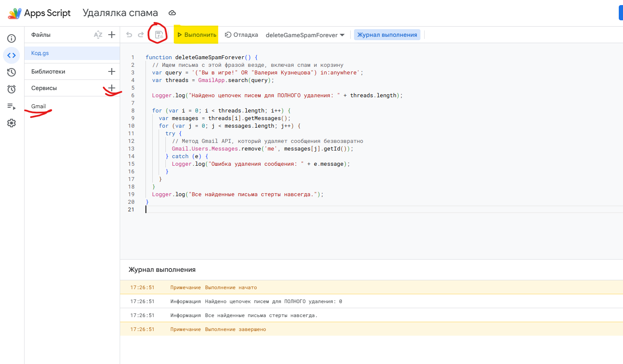Run the script with Выполнить button
Image resolution: width=623 pixels, height=364 pixels.
[x=197, y=35]
